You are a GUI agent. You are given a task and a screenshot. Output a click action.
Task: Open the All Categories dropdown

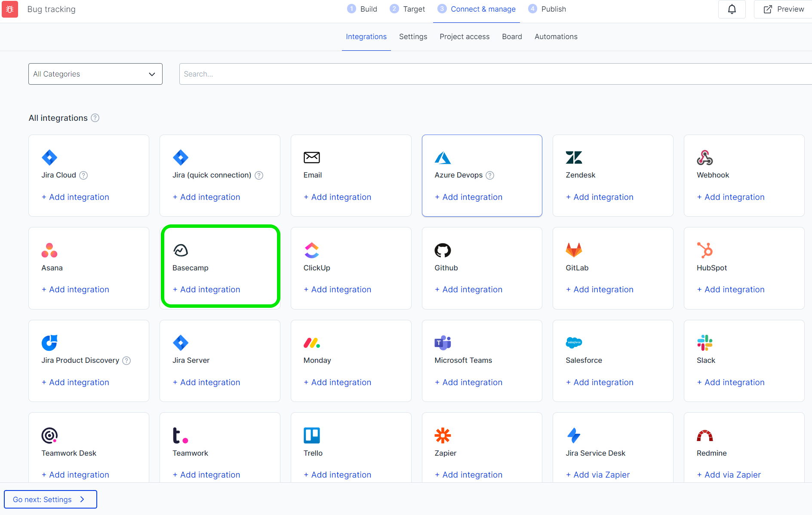[95, 74]
